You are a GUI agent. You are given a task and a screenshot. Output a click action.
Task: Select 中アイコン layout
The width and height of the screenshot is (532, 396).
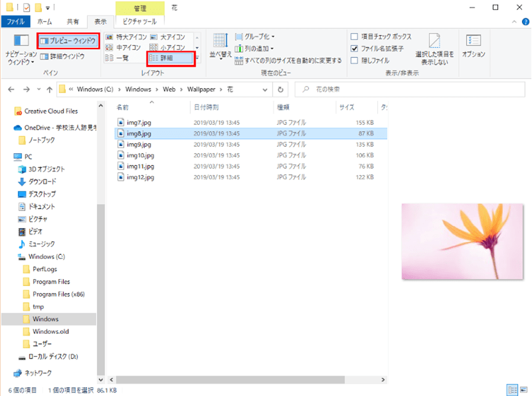tap(123, 47)
